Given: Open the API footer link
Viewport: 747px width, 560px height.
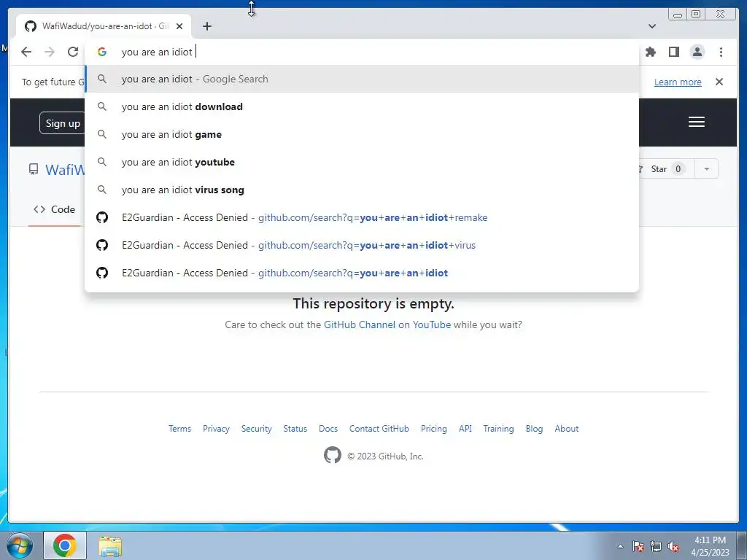Looking at the screenshot, I should pos(465,429).
